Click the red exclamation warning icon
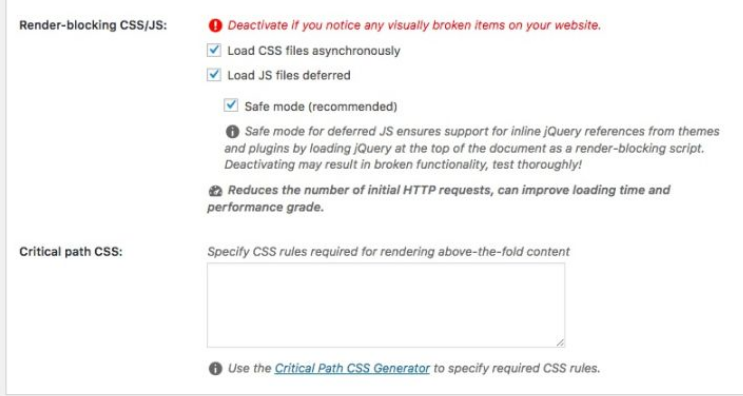 (215, 26)
